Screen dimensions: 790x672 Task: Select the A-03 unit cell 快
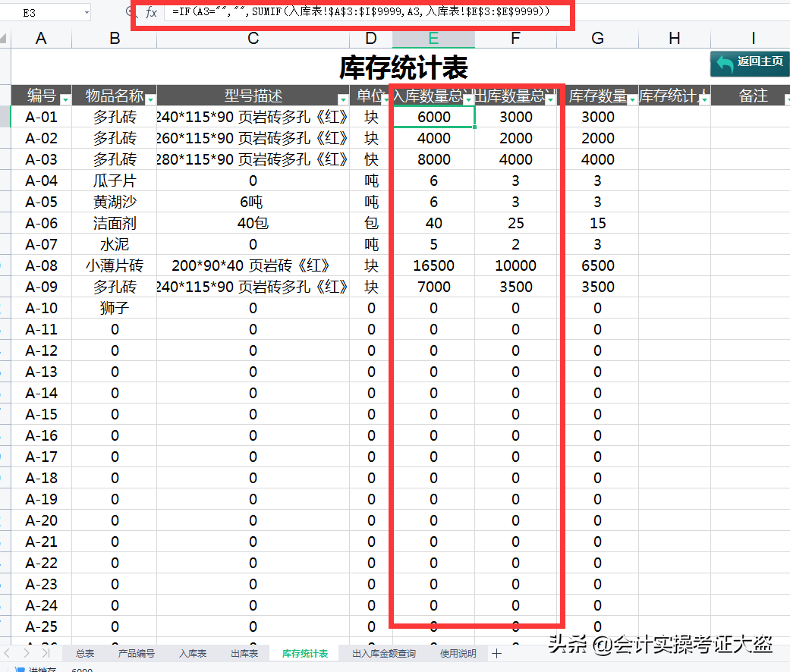(371, 159)
